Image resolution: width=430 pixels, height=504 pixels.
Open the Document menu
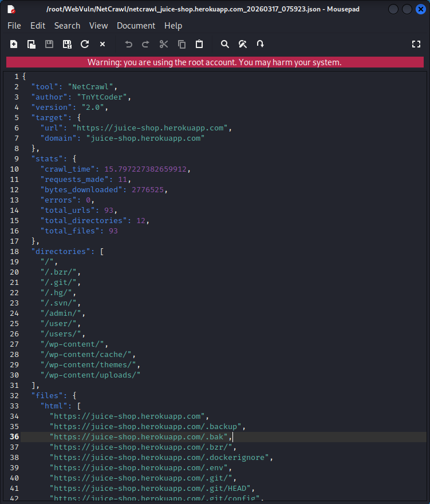[136, 26]
